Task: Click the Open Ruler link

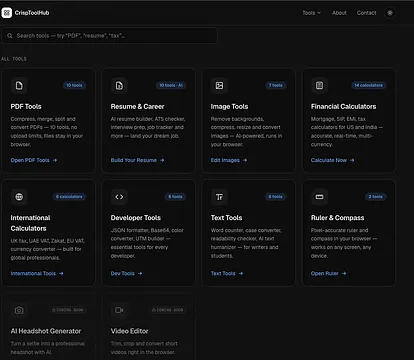Action: click(329, 273)
